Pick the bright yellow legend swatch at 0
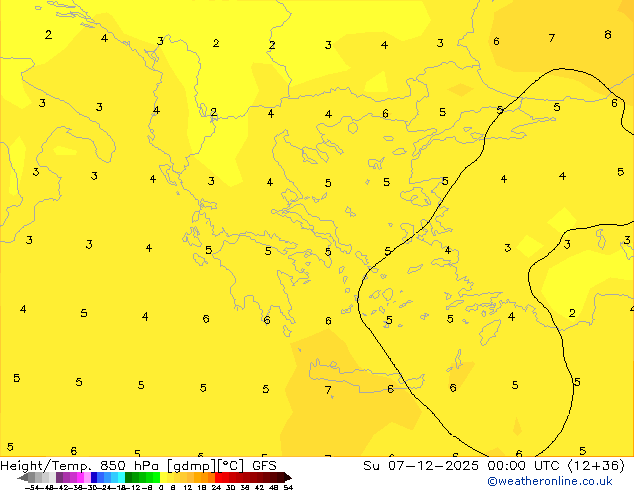The image size is (634, 490). pos(164,478)
